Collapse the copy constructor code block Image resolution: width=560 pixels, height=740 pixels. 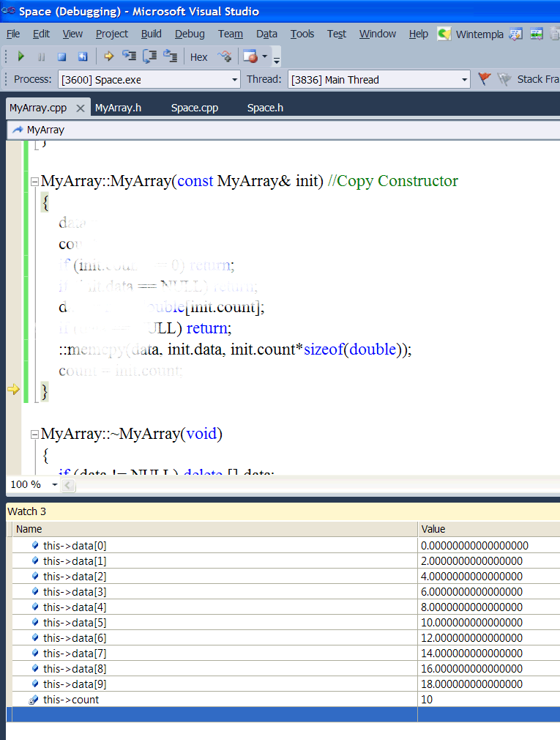click(34, 181)
